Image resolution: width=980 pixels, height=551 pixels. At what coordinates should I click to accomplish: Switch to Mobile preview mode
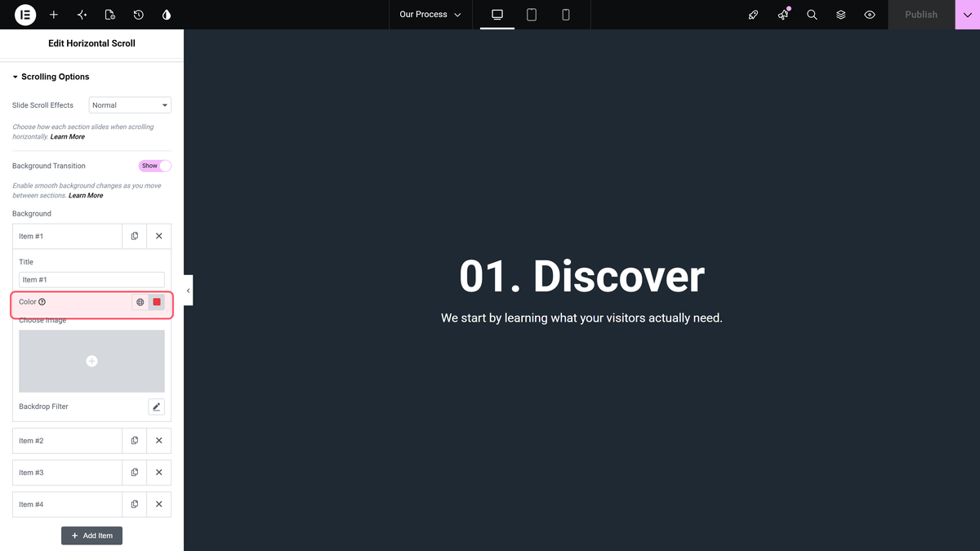click(x=566, y=15)
